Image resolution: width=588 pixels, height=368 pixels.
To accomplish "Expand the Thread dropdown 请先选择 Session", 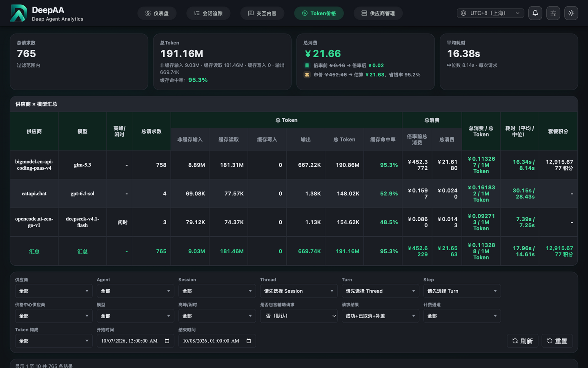I will tap(298, 291).
